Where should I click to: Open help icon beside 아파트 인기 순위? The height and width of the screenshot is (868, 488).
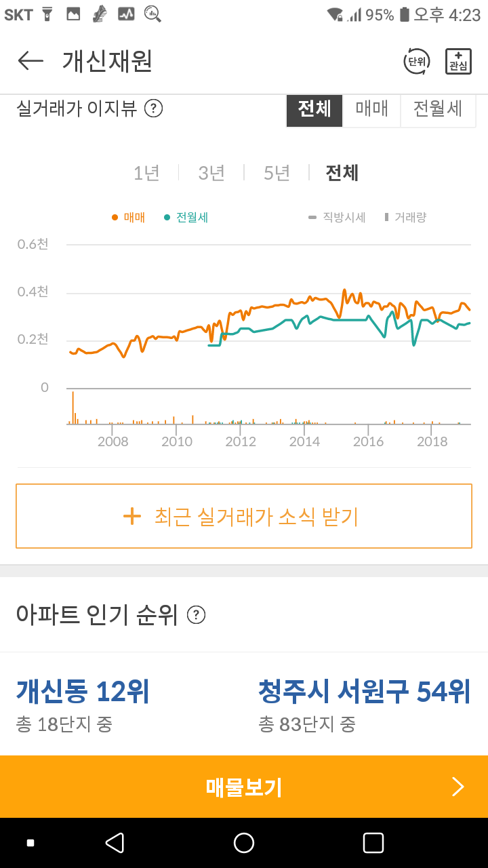tap(196, 615)
